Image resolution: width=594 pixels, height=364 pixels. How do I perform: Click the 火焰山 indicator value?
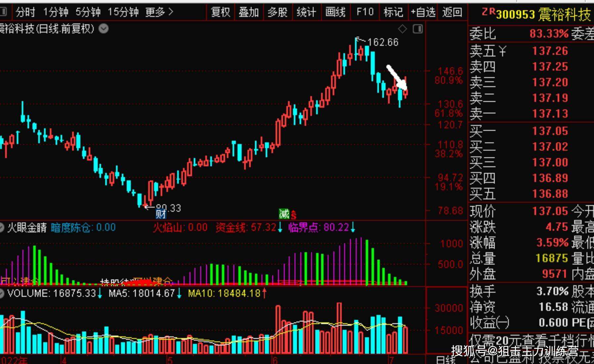(180, 228)
